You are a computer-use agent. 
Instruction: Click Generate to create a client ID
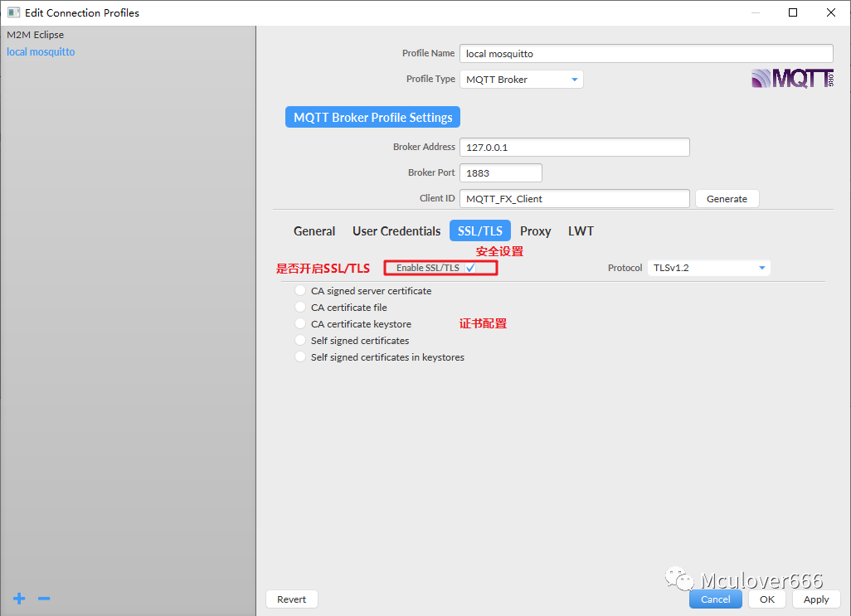click(727, 199)
